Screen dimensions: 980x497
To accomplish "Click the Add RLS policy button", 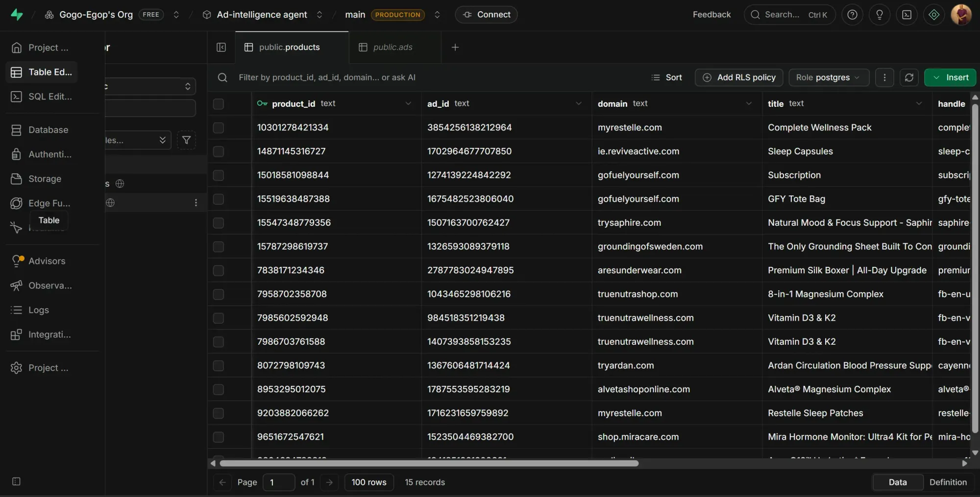I will click(738, 77).
